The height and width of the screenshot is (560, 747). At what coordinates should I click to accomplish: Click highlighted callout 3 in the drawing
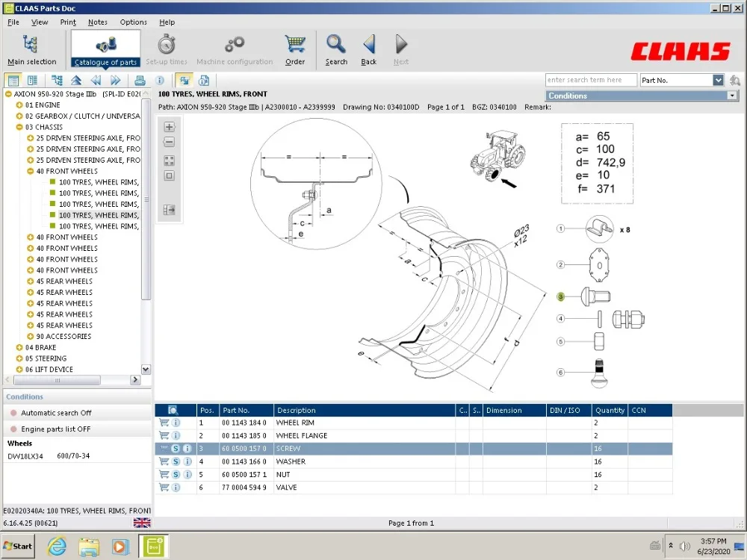click(x=561, y=296)
